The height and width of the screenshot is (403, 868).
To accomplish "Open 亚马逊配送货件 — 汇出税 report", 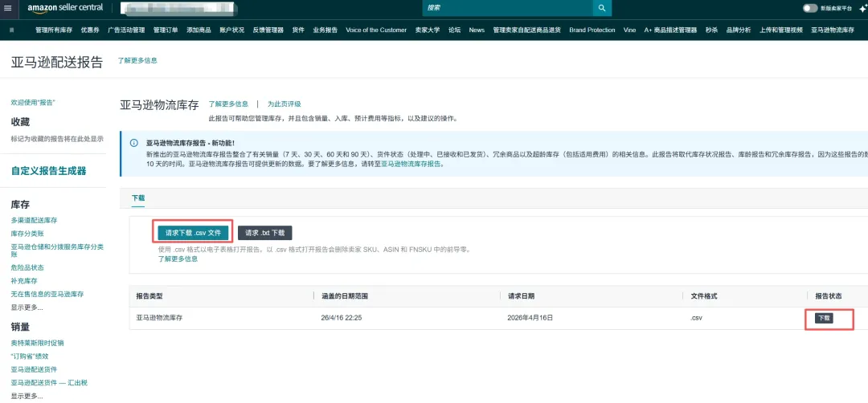I will 49,383.
